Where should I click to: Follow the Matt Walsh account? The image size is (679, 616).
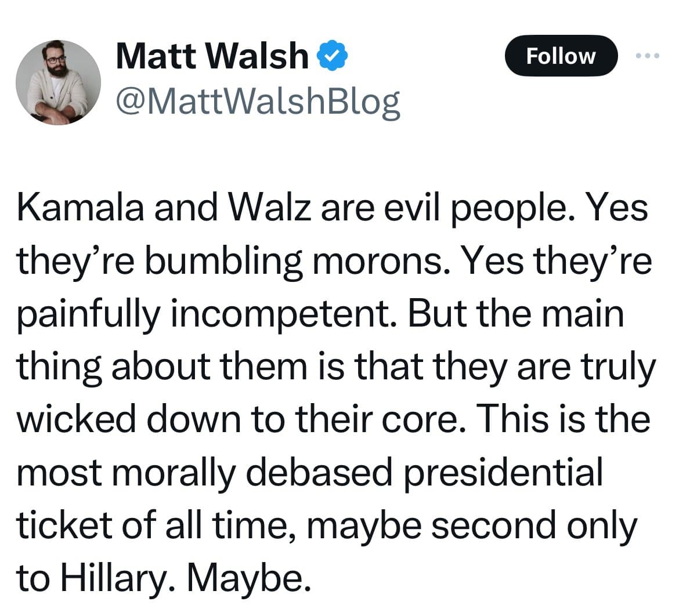point(561,56)
